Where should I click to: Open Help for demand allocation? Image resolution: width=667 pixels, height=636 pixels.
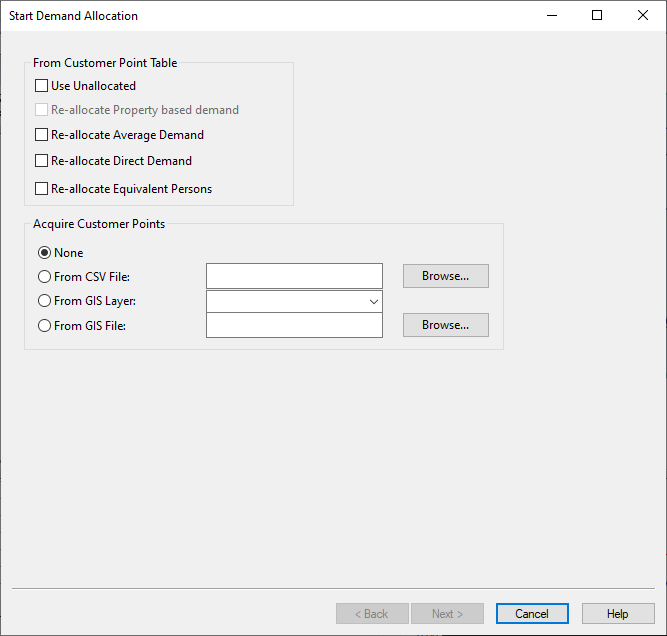coord(618,614)
